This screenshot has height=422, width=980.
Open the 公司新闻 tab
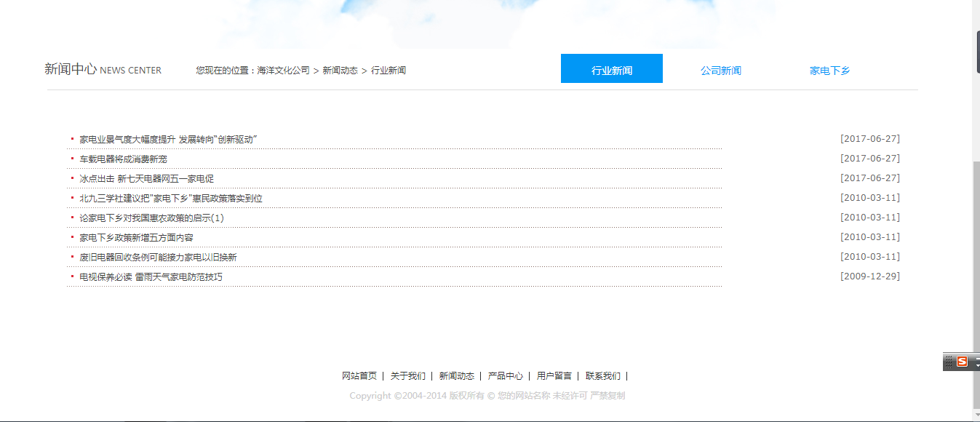(x=720, y=71)
